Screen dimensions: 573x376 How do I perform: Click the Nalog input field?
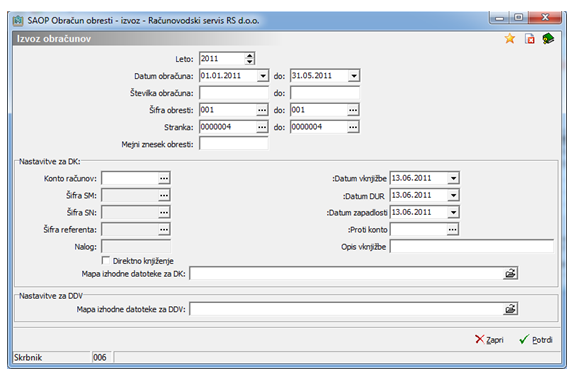[136, 247]
